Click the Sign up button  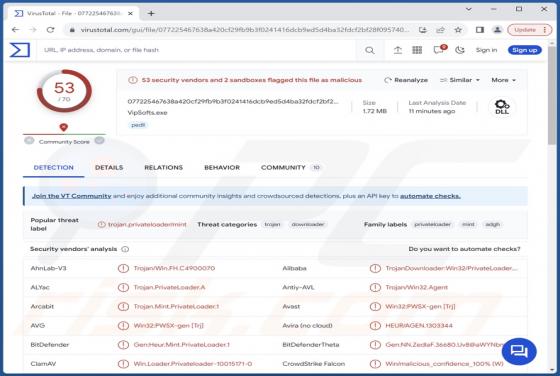coord(525,50)
